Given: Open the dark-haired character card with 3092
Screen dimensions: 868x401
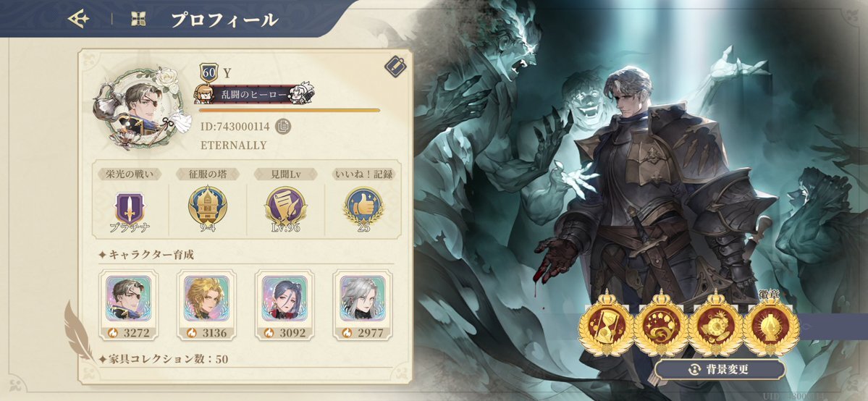Looking at the screenshot, I should pyautogui.click(x=285, y=305).
